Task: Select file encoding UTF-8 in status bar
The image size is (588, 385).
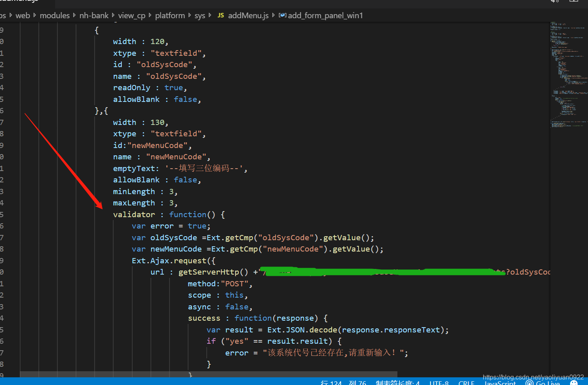Action: (x=439, y=382)
